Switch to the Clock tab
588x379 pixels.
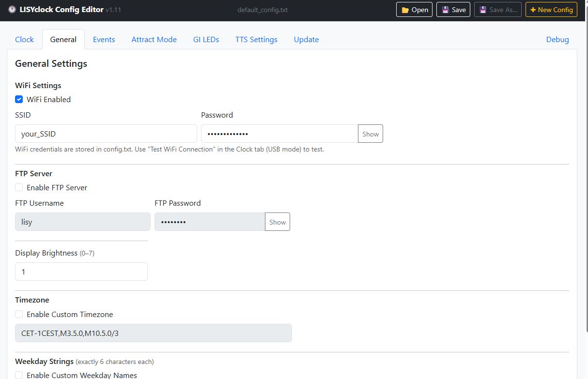point(24,40)
